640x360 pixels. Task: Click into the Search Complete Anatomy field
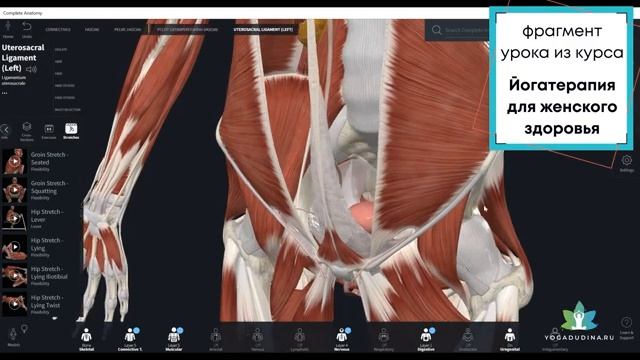click(x=467, y=30)
